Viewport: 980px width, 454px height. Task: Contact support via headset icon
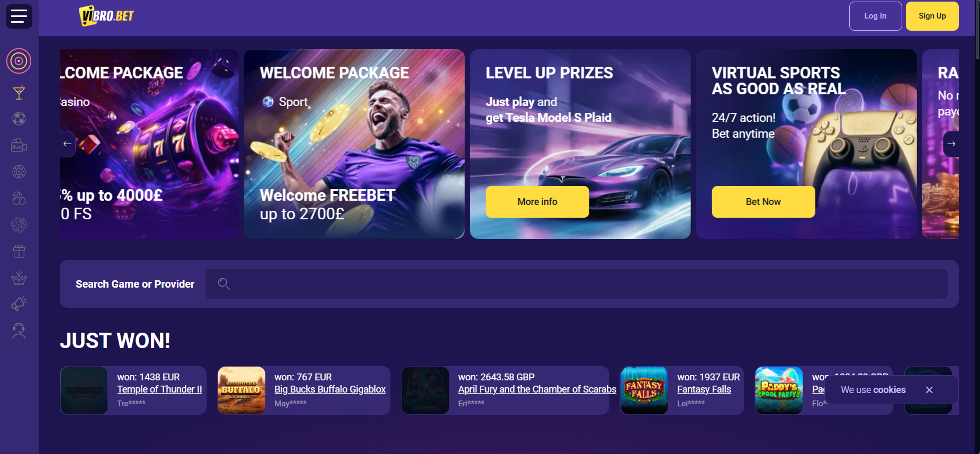tap(19, 331)
